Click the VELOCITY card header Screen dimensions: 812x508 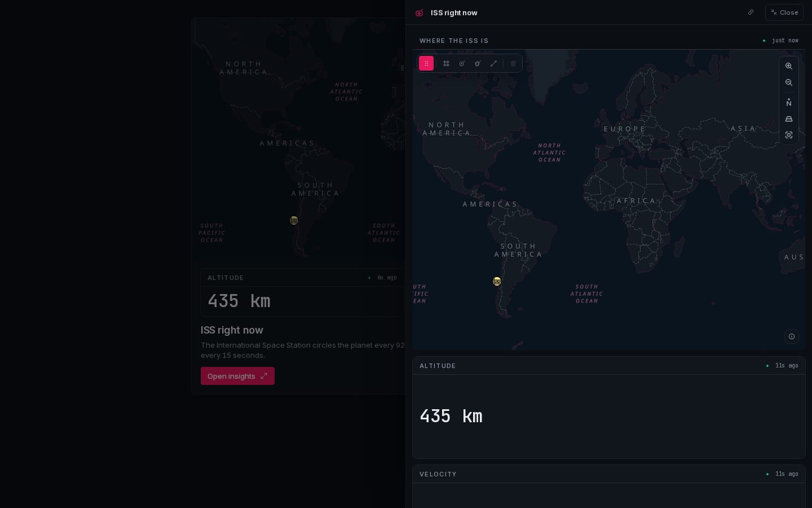pyautogui.click(x=609, y=474)
